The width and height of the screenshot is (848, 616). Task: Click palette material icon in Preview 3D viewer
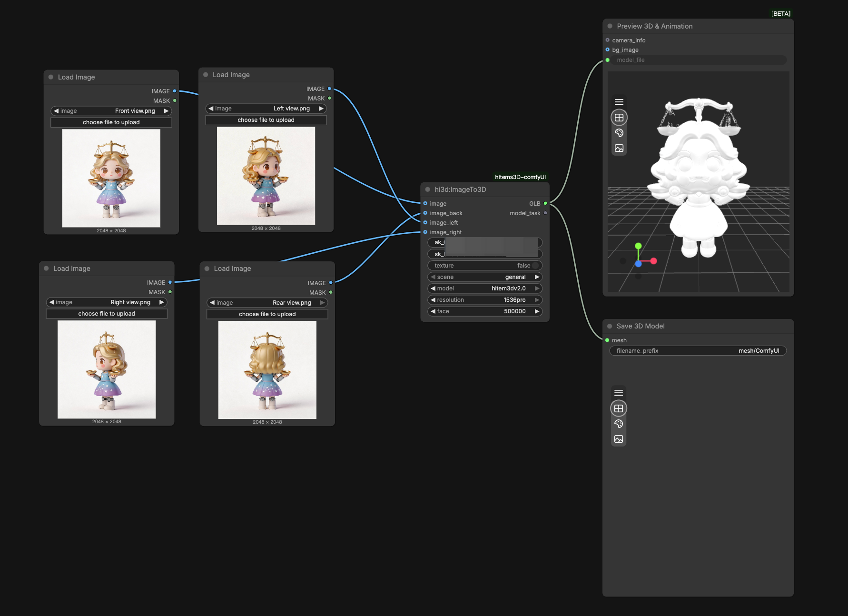[619, 133]
